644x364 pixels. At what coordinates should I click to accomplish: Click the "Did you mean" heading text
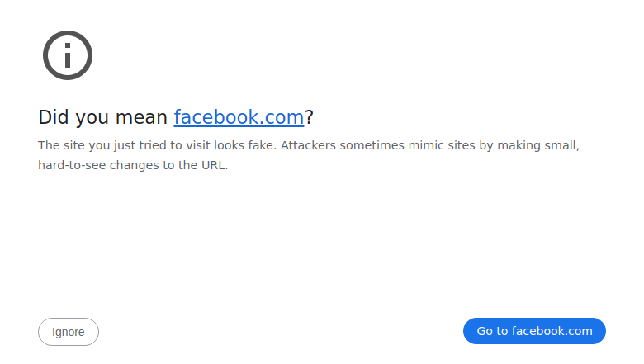102,117
